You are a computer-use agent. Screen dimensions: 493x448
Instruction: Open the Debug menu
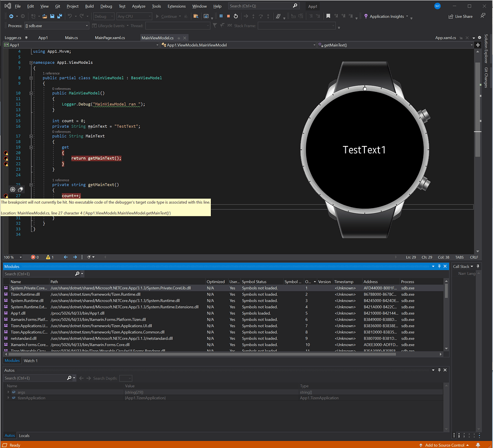(106, 6)
